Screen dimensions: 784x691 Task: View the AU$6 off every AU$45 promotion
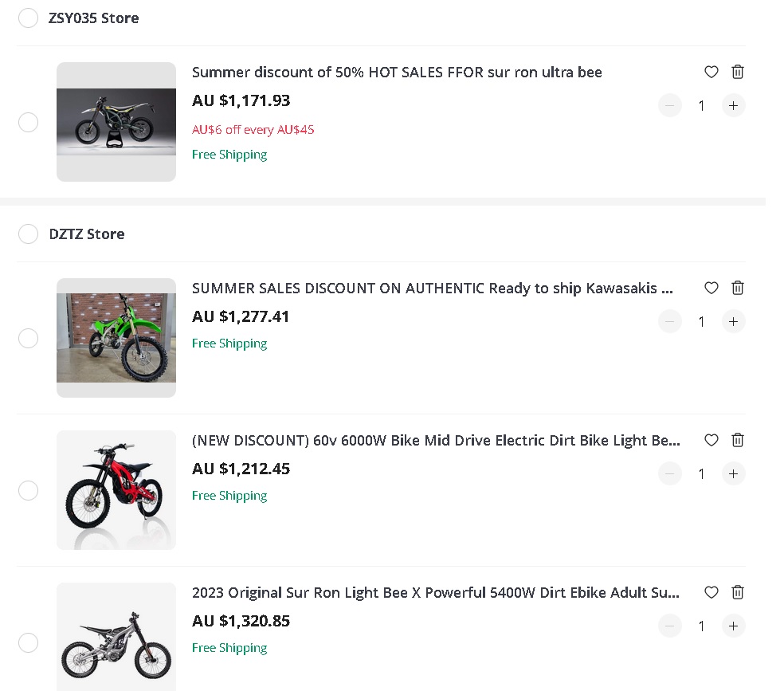(x=253, y=129)
